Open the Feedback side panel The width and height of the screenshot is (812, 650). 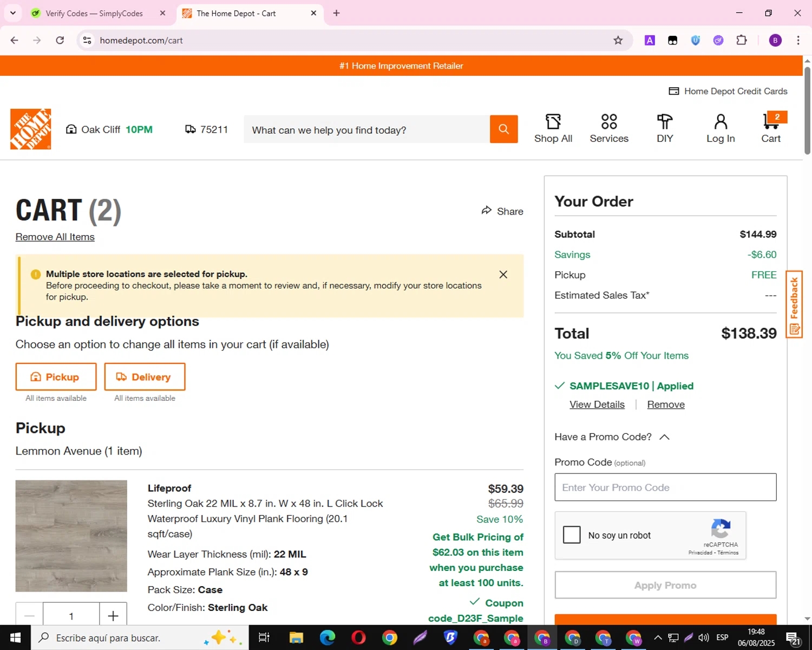[x=794, y=304]
